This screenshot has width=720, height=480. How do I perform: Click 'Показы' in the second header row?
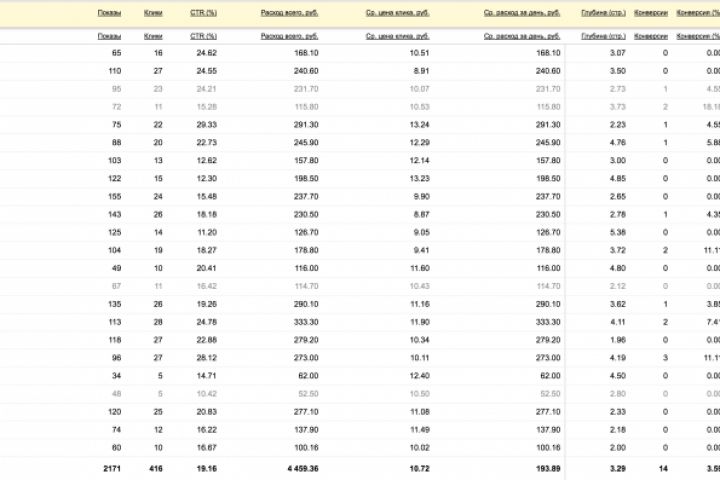coord(110,36)
